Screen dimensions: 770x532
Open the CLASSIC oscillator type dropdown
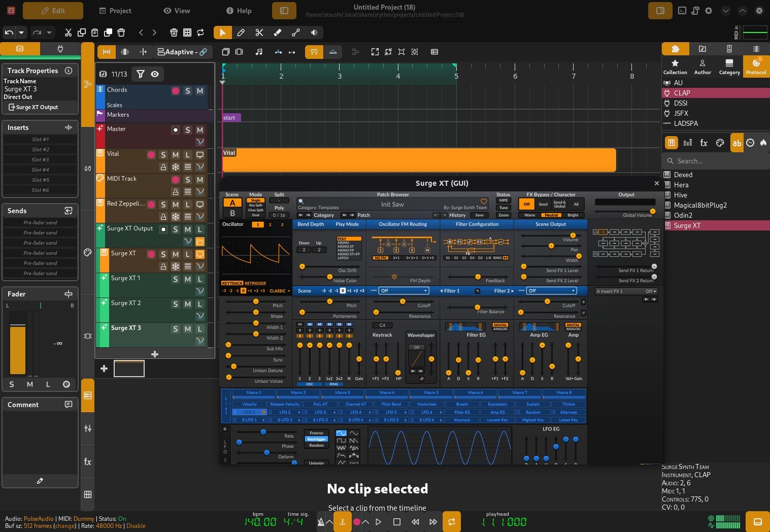(x=280, y=291)
